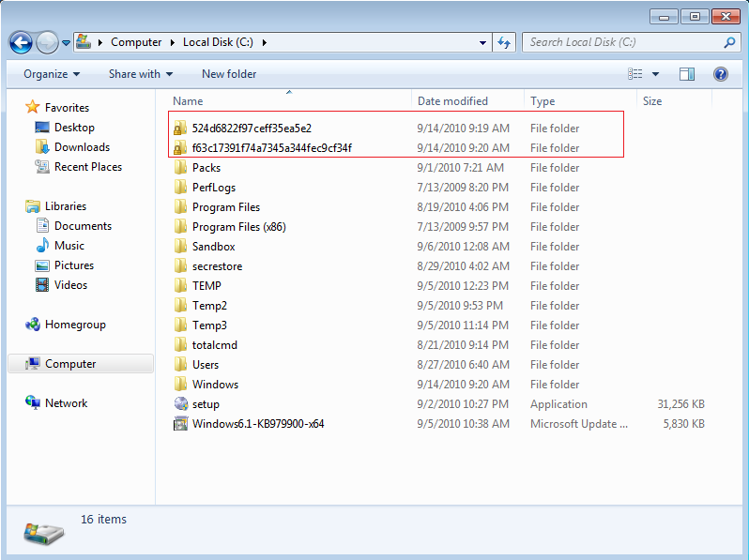The image size is (749, 560).
Task: Open the Documents library
Action: click(x=84, y=226)
